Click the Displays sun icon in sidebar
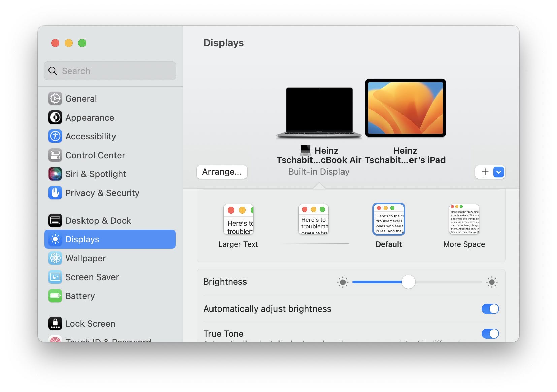This screenshot has height=392, width=557. coord(55,239)
